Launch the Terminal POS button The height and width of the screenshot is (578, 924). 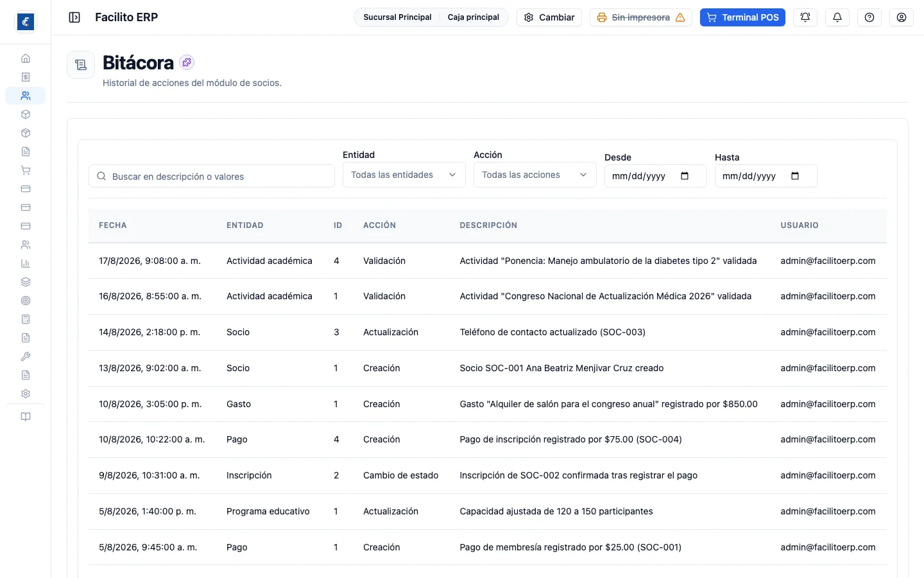[x=742, y=17]
